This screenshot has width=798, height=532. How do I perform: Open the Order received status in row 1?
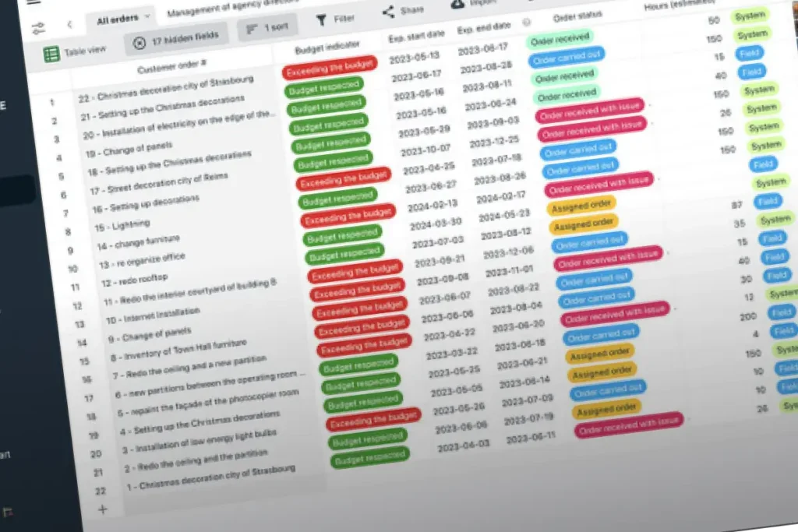point(560,40)
